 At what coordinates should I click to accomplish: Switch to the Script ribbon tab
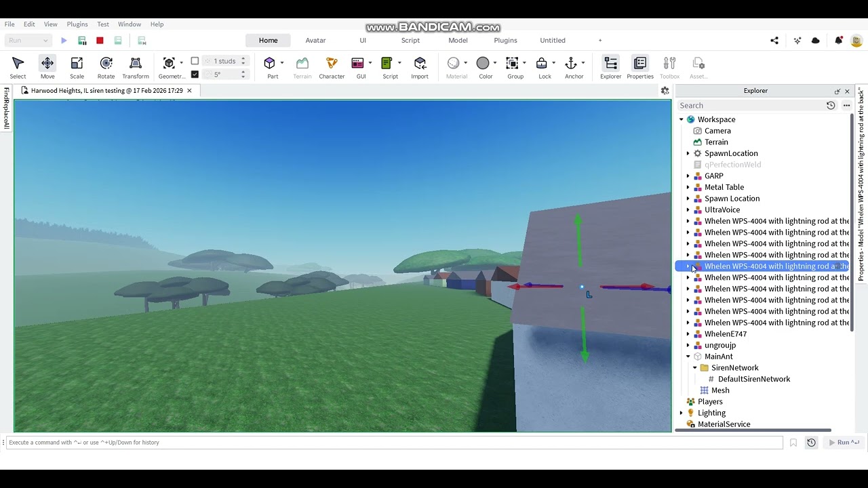[410, 41]
